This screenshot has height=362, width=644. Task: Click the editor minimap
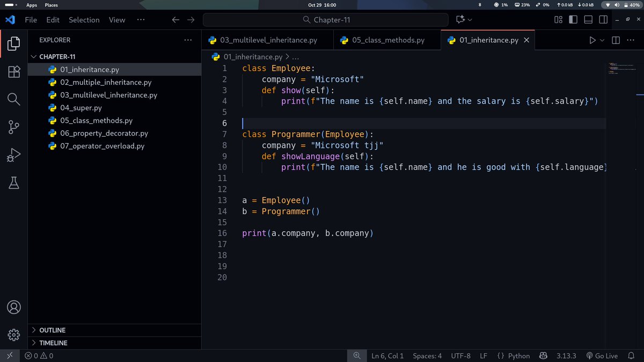622,69
